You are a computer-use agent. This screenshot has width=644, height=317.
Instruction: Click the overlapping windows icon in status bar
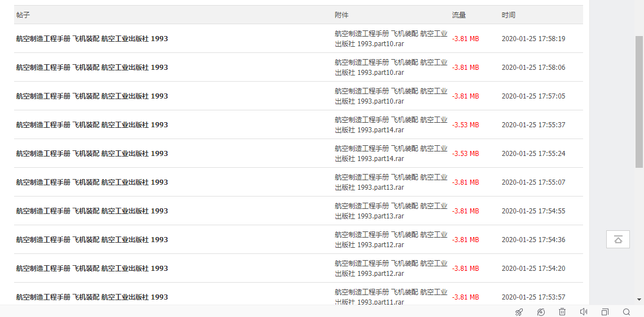[x=605, y=312]
